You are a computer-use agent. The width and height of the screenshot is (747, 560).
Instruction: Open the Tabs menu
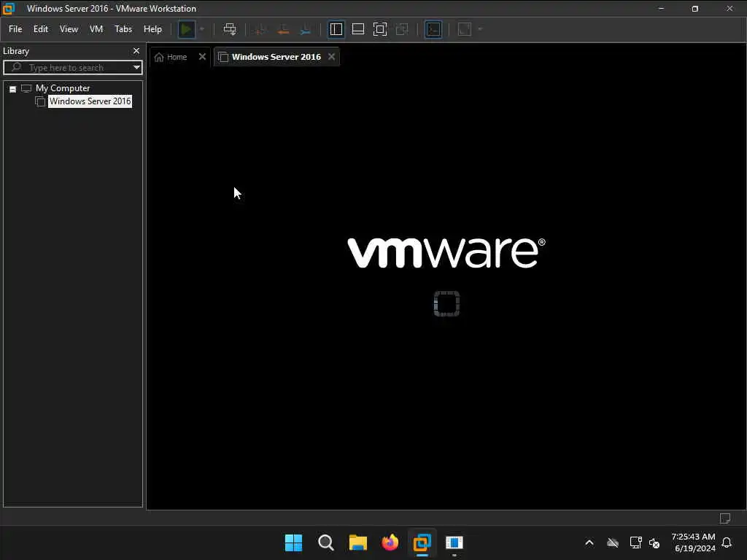pos(123,29)
